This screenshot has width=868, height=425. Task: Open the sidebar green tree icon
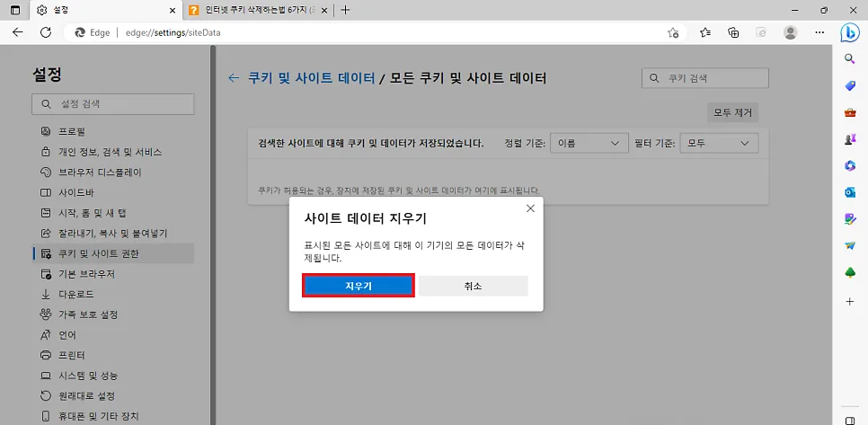click(x=850, y=273)
